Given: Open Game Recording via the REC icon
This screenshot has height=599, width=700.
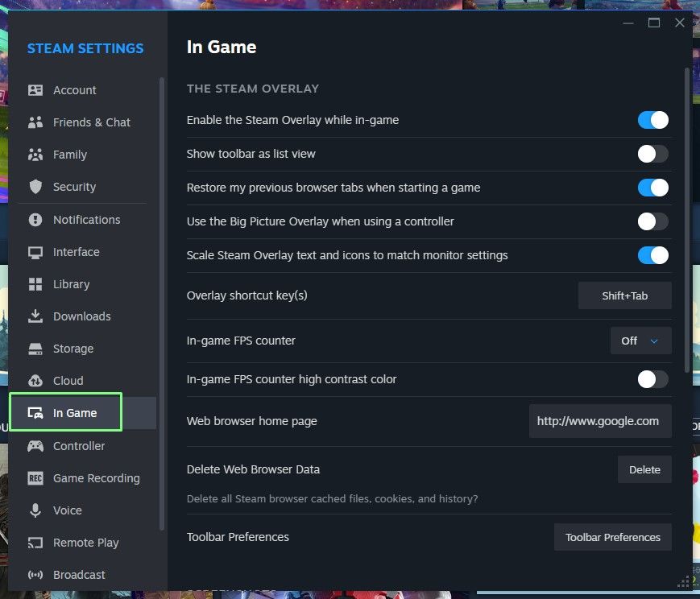Looking at the screenshot, I should point(35,478).
